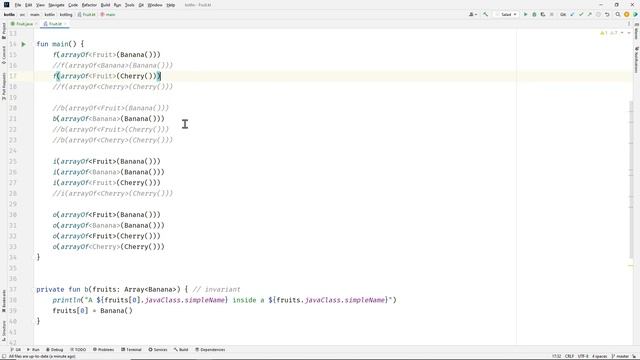Open the Build tool window tab
The width and height of the screenshot is (640, 360).
click(181, 350)
